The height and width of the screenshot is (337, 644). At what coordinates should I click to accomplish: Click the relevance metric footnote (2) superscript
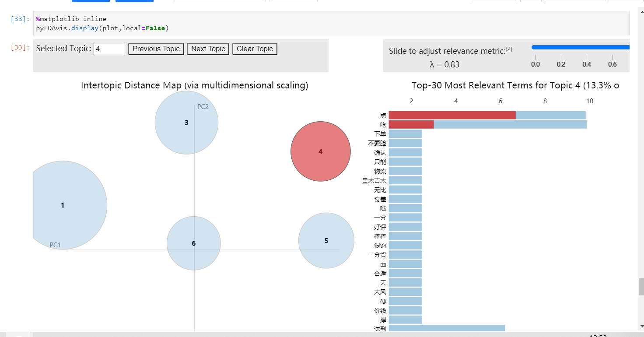509,49
